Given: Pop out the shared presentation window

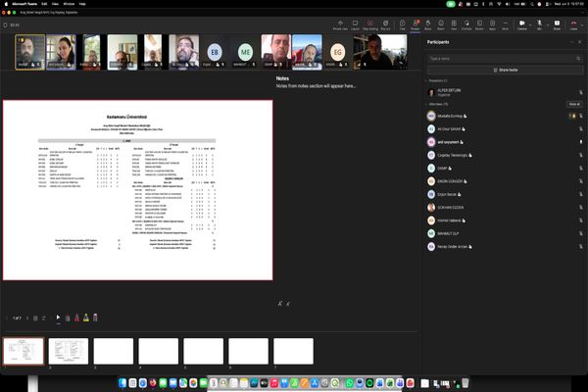Looking at the screenshot, I should [385, 25].
